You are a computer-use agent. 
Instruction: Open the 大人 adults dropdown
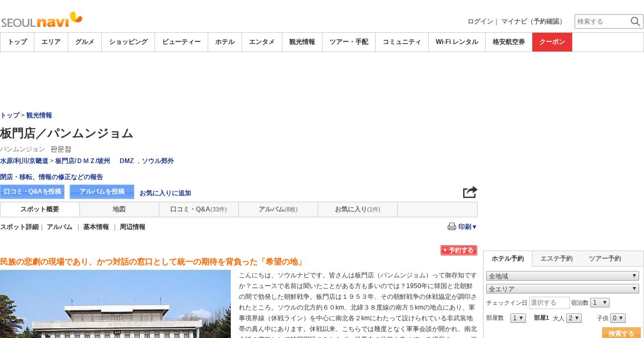574,318
